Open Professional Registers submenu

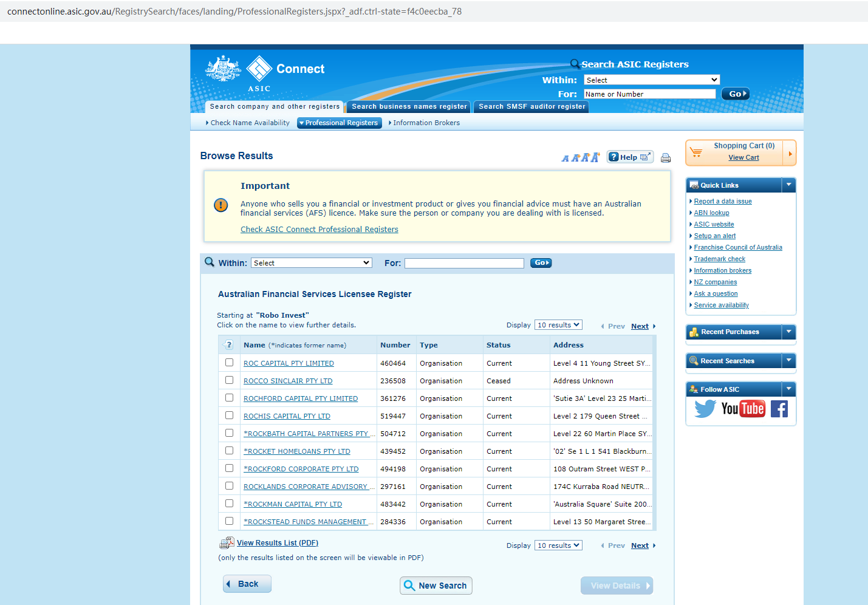click(340, 123)
